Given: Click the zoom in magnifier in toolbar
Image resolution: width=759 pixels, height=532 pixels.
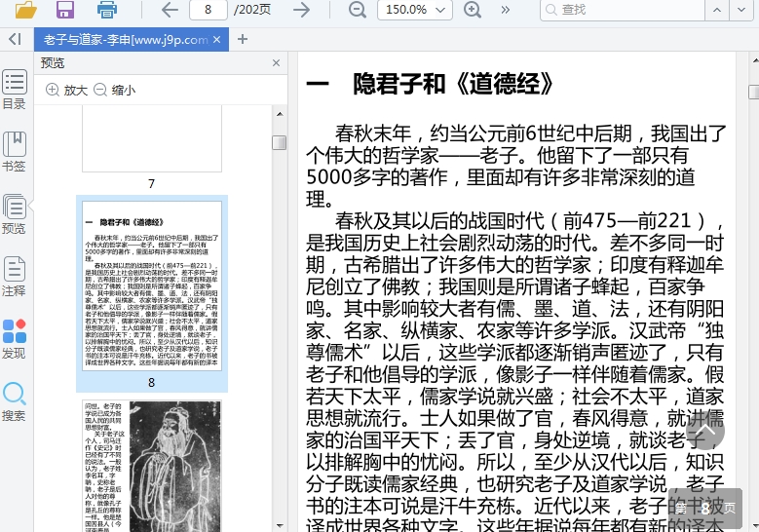Looking at the screenshot, I should (473, 10).
